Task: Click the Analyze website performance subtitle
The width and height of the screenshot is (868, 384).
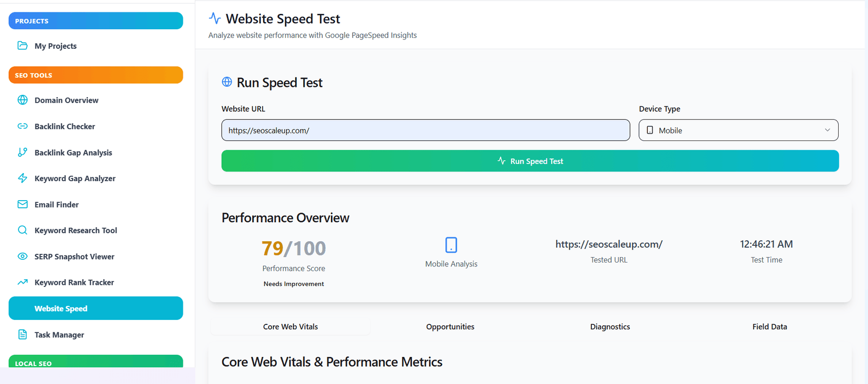Action: point(312,35)
